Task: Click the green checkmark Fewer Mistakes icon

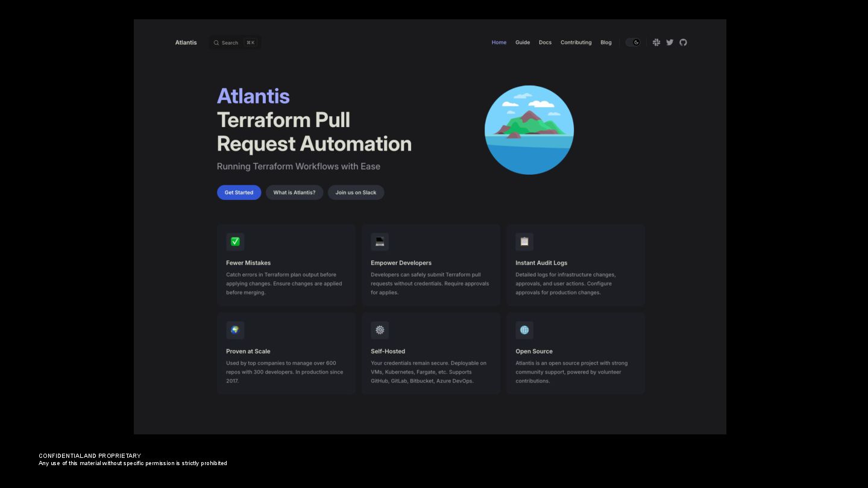Action: 235,242
